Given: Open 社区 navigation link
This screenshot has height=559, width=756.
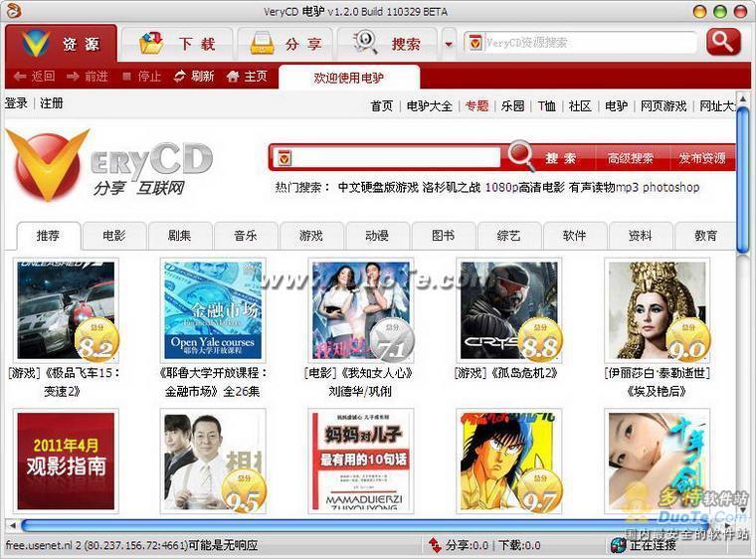Looking at the screenshot, I should tap(580, 105).
